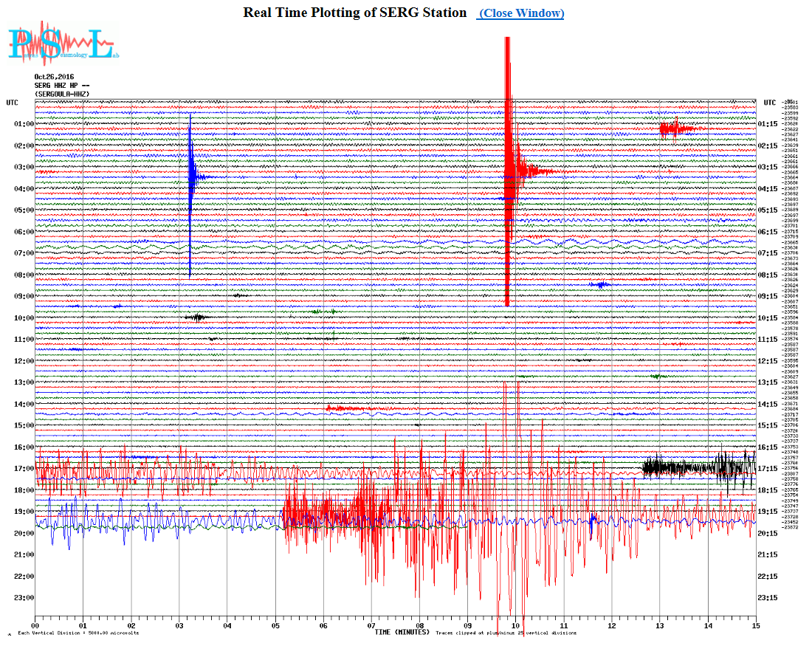Screen dimensions: 812x663
Task: Click the small red event near minute 13
Action: tap(675, 129)
